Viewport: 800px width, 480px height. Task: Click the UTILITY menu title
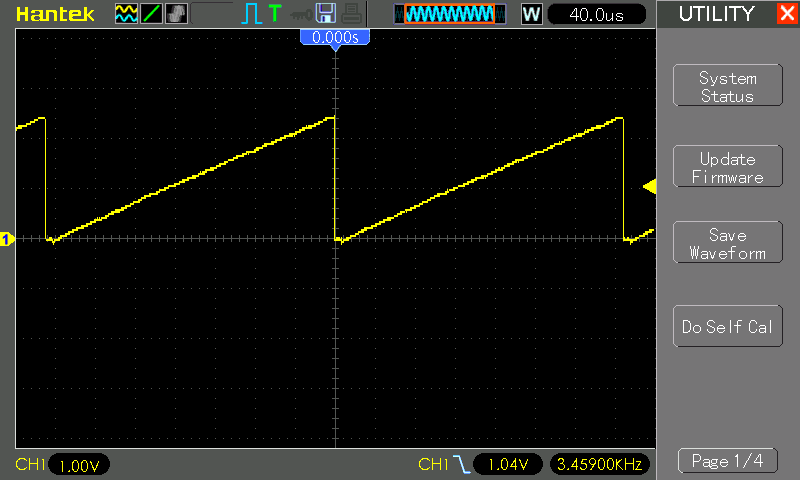tap(716, 14)
